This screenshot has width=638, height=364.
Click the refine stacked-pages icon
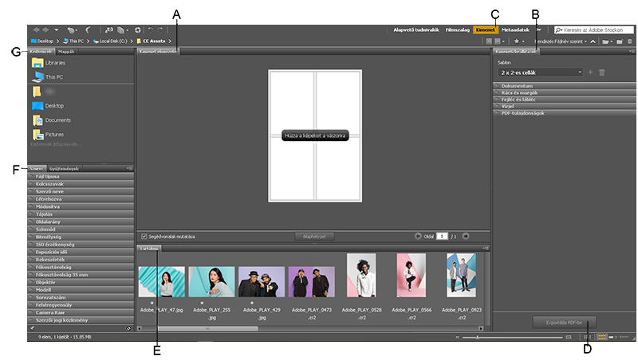(123, 30)
